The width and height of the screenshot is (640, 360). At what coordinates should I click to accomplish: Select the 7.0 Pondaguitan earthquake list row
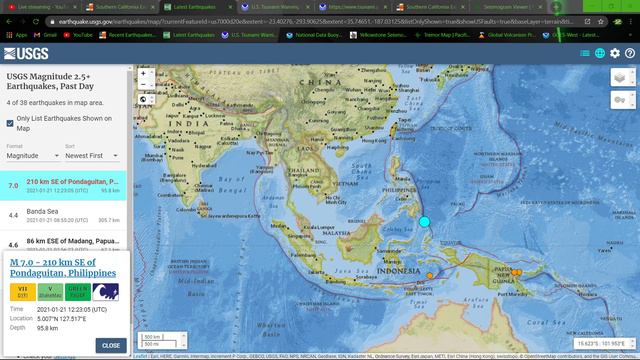tap(63, 186)
